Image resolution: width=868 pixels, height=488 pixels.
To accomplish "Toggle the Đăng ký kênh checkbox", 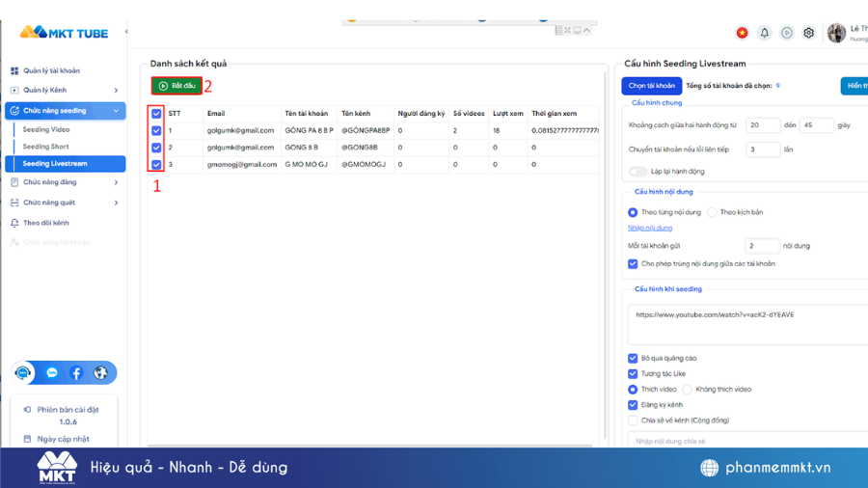I will tap(632, 405).
